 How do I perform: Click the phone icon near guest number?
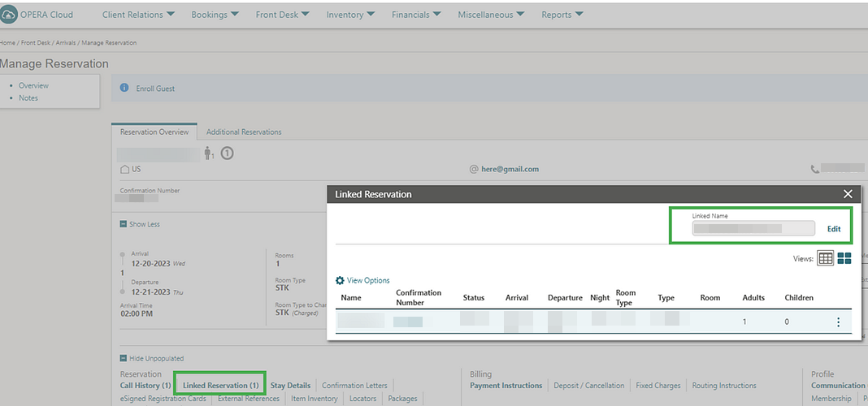815,169
